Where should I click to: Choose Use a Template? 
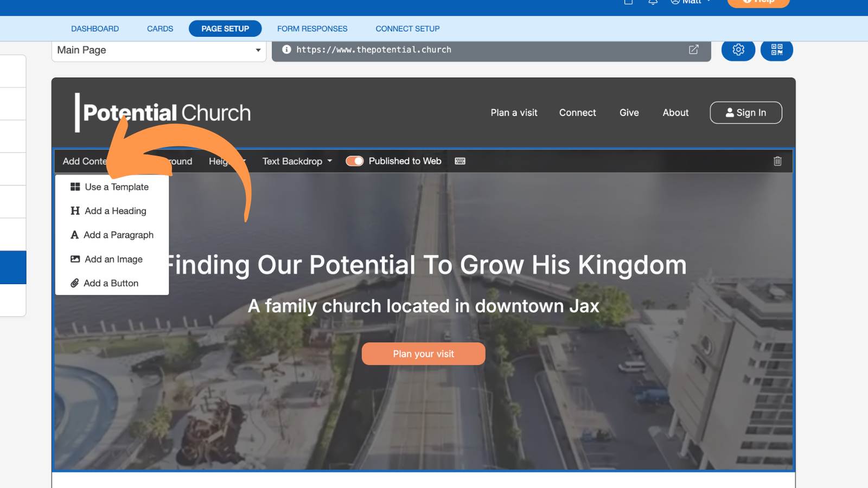tap(112, 187)
